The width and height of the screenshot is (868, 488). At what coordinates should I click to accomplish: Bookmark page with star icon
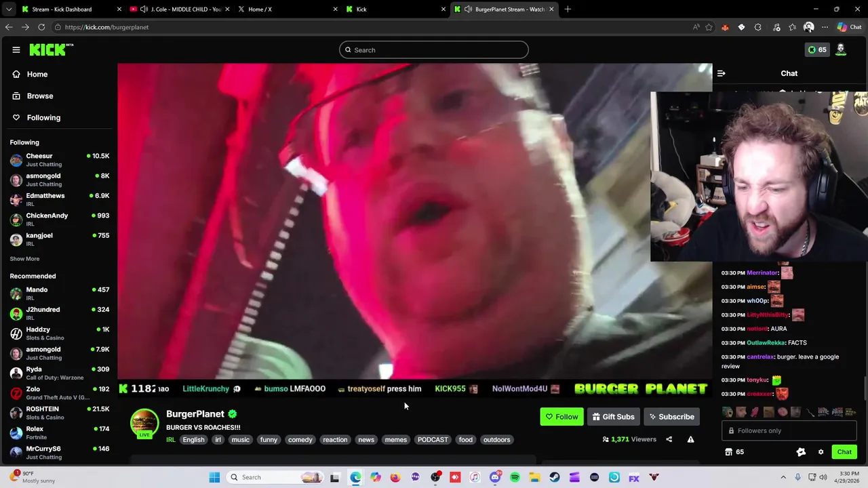tap(709, 27)
